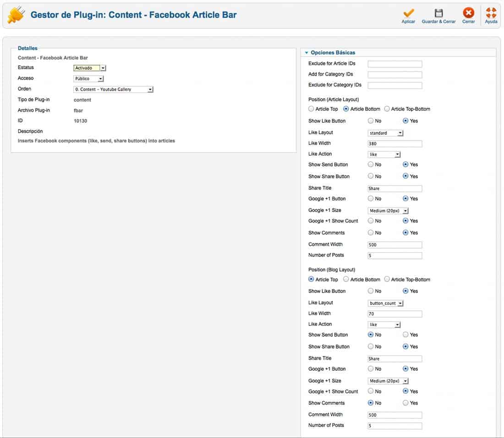Set Blog Layout Show Share Button to No

(x=371, y=346)
